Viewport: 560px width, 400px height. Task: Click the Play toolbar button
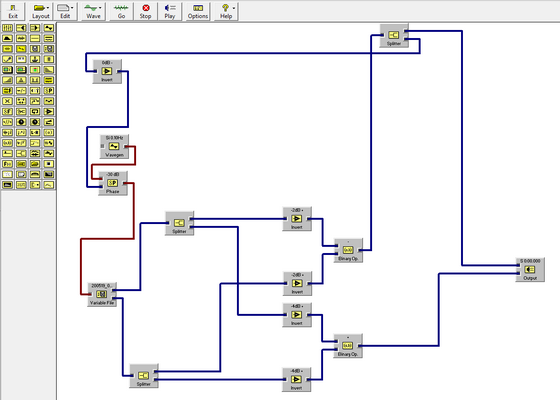(x=170, y=11)
